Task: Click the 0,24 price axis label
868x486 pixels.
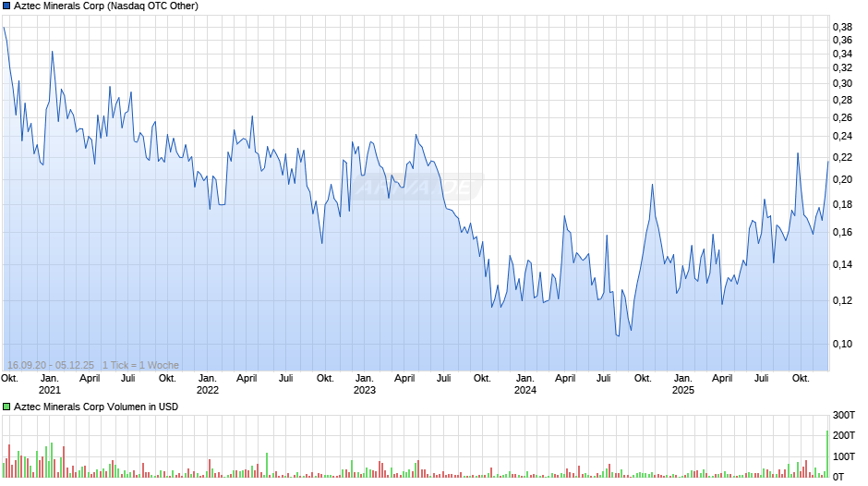Action: pyautogui.click(x=842, y=137)
